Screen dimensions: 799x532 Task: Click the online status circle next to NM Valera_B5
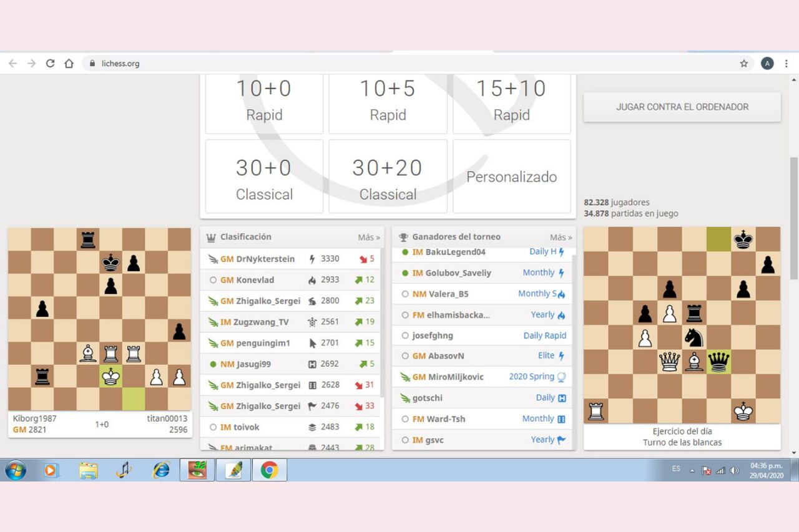click(x=406, y=294)
